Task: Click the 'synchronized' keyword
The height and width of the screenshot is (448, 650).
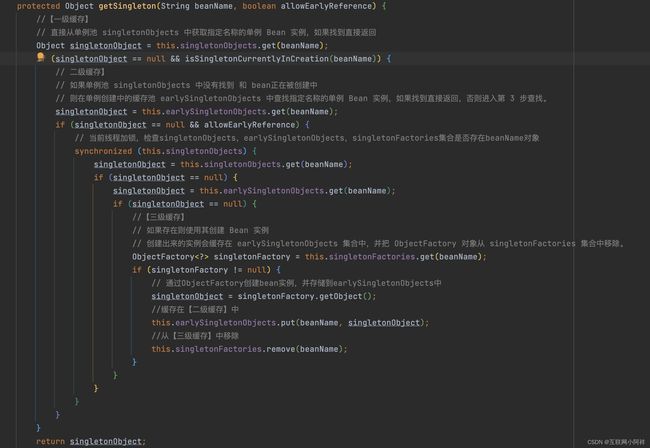Action: [x=103, y=151]
